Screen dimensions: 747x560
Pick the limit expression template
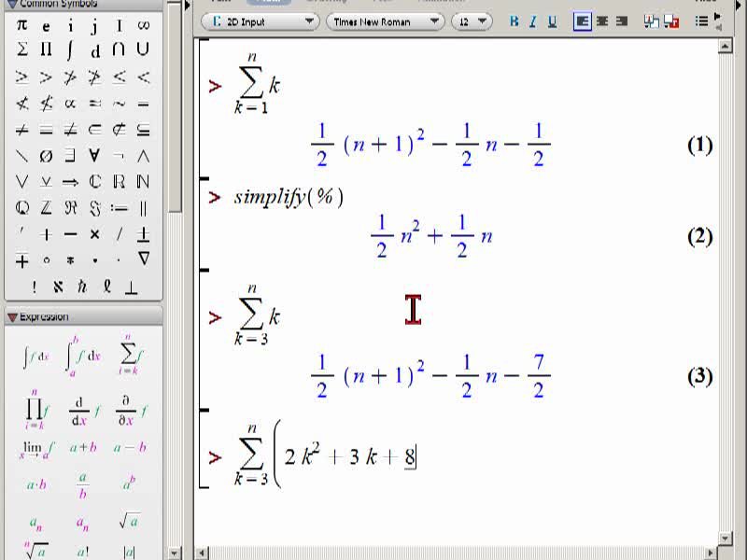coord(36,449)
